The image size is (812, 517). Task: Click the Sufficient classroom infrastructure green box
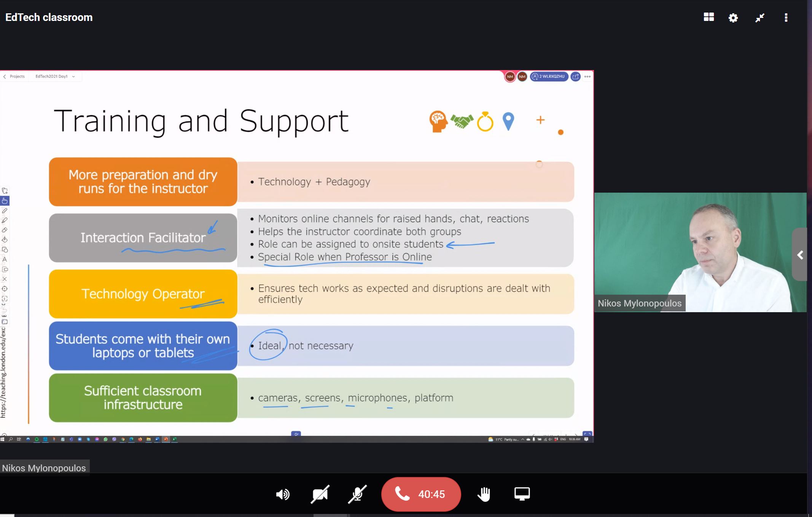[143, 397]
